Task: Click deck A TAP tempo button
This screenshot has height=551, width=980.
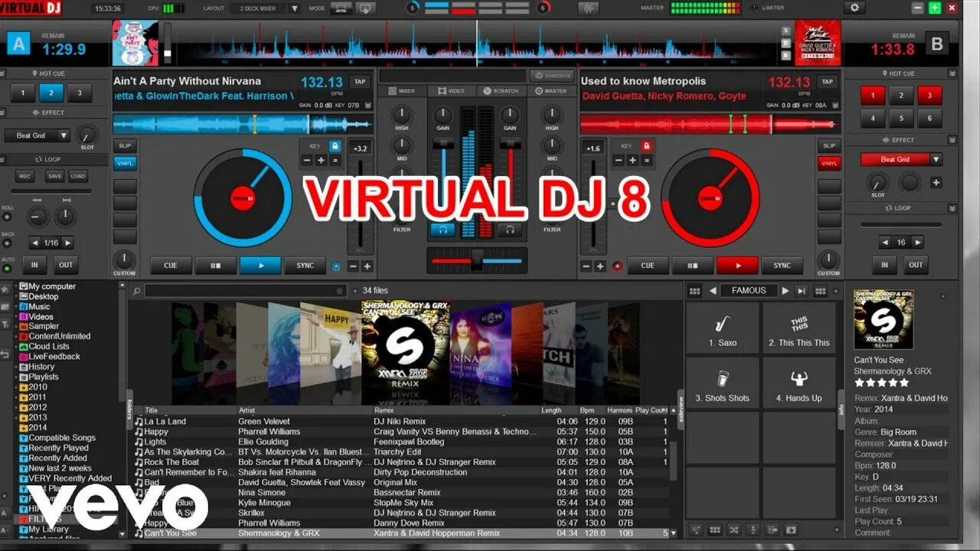Action: pos(359,81)
